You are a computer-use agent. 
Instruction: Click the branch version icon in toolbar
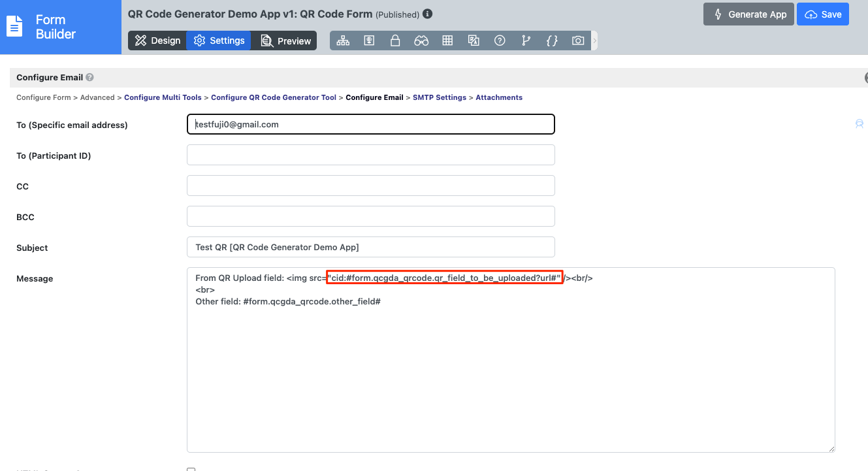tap(526, 41)
